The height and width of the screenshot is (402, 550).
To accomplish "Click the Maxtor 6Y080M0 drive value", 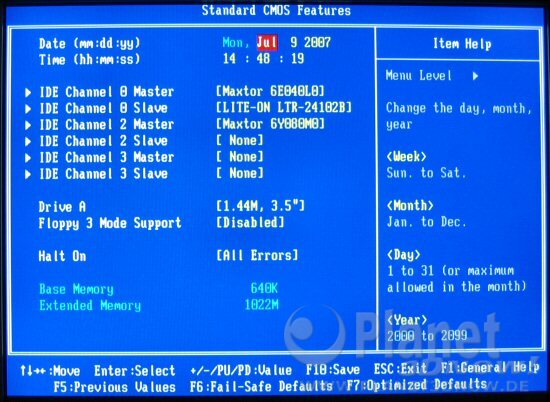I will [270, 124].
